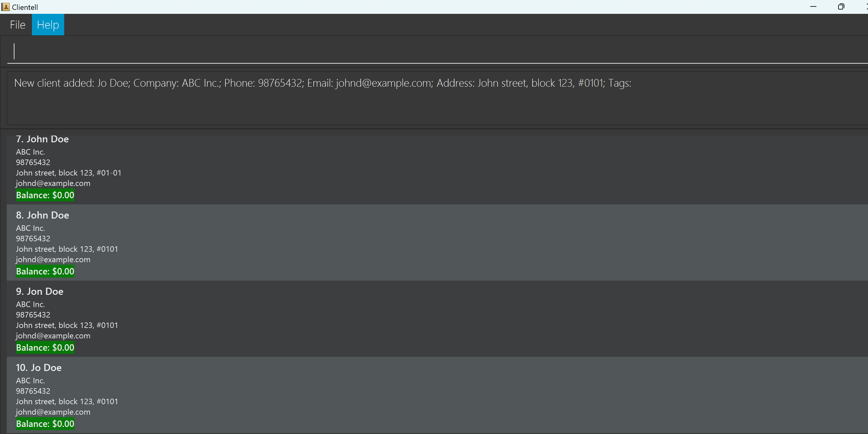The image size is (868, 434).
Task: Click email address under Jo Doe
Action: [53, 412]
